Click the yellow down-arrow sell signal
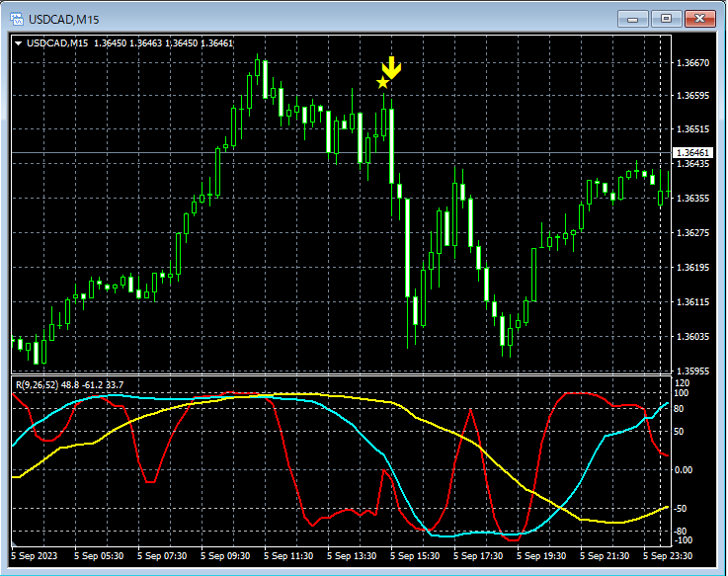 [391, 68]
